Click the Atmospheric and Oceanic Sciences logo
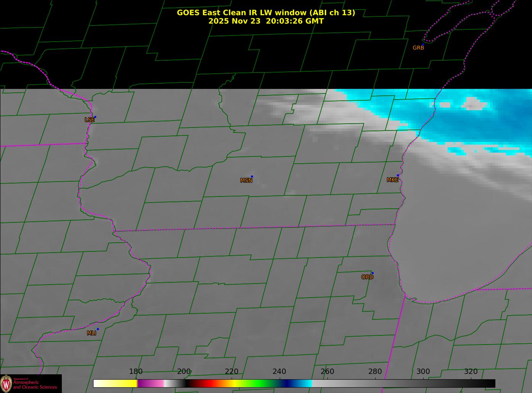 pos(31,383)
